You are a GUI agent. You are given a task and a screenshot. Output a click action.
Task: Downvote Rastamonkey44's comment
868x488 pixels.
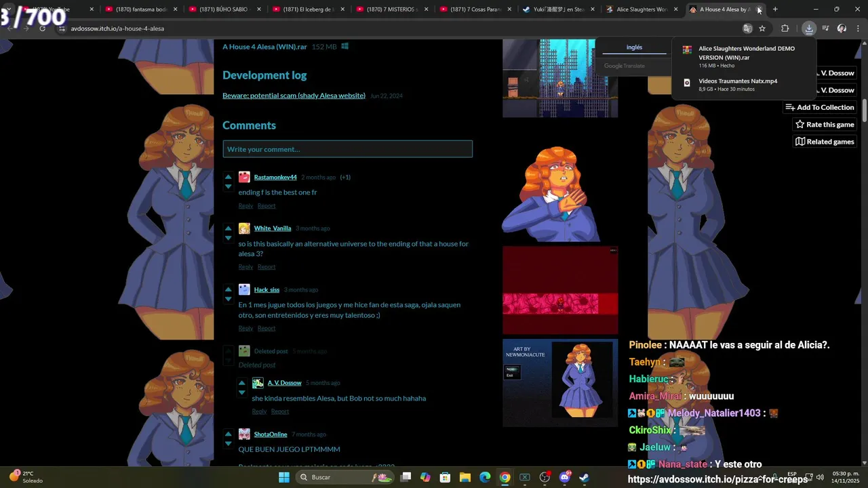click(228, 186)
